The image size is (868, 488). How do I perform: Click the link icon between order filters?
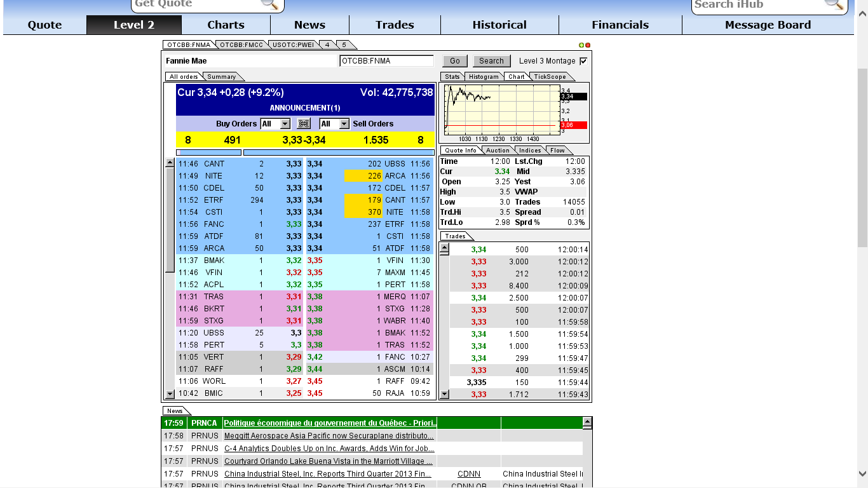(304, 124)
